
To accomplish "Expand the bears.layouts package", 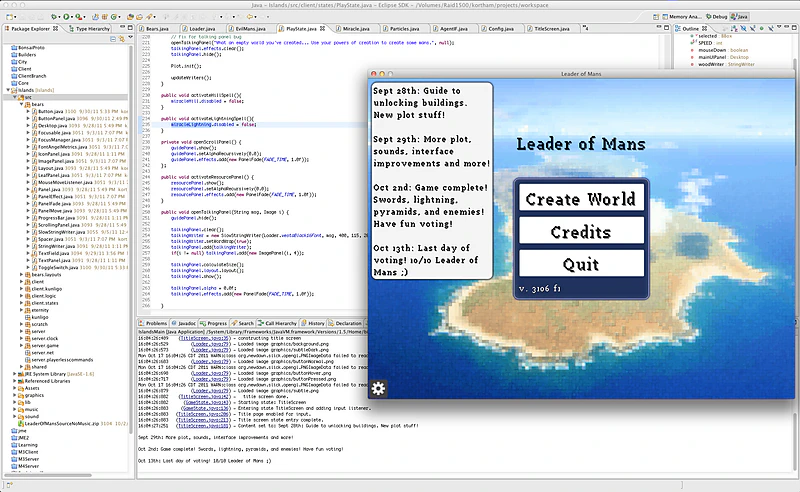I will click(21, 275).
